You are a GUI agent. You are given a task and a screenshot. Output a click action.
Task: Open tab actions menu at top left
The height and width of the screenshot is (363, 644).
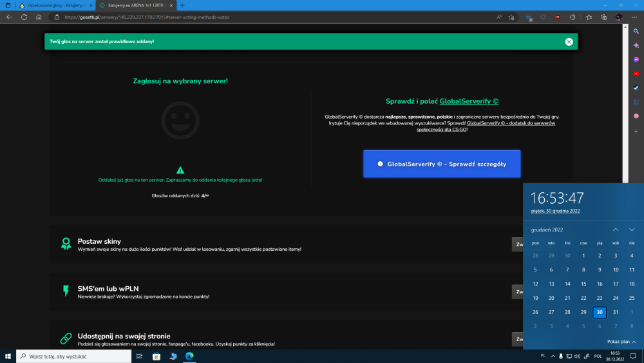(8, 5)
